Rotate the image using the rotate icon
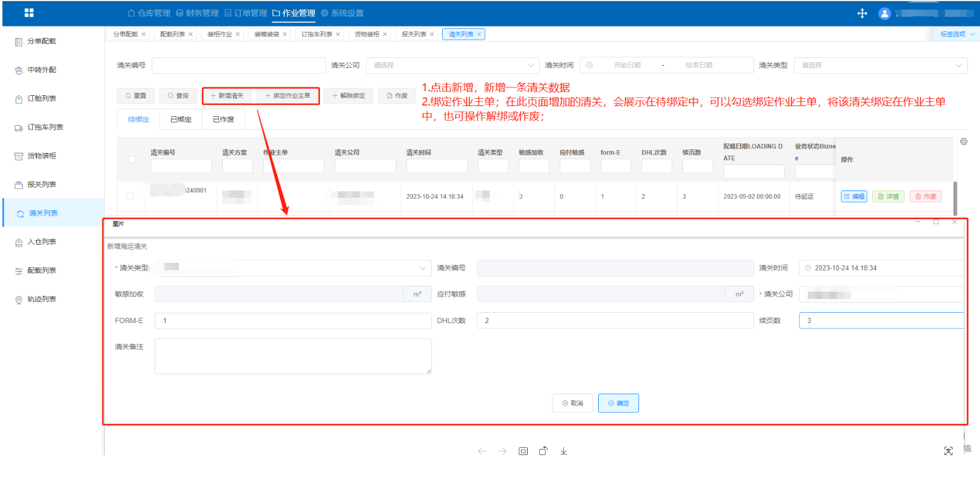980x481 pixels. tap(543, 451)
